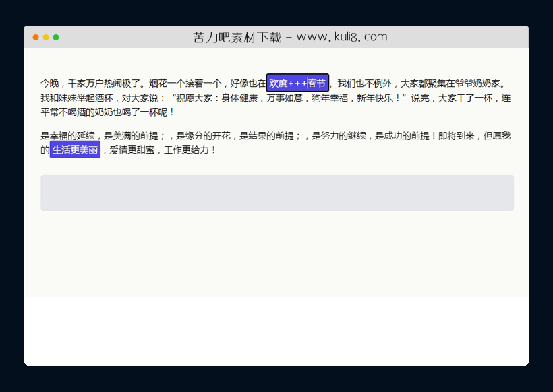Click the empty gray panel area
Screen dimensions: 553x392
[276, 193]
